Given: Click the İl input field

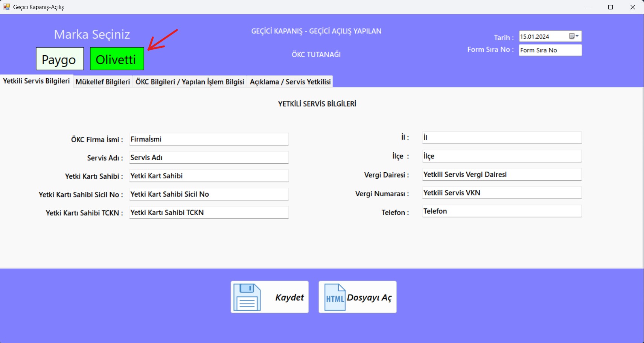Looking at the screenshot, I should (x=501, y=138).
